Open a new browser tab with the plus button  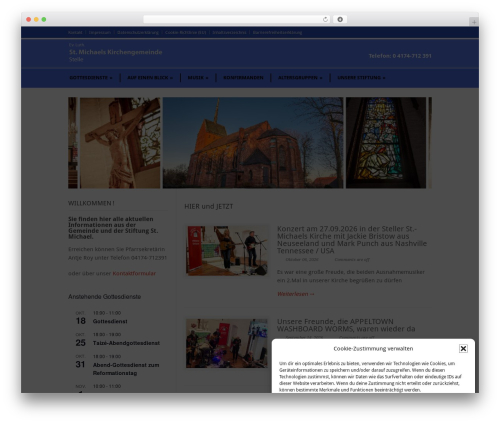(x=474, y=22)
